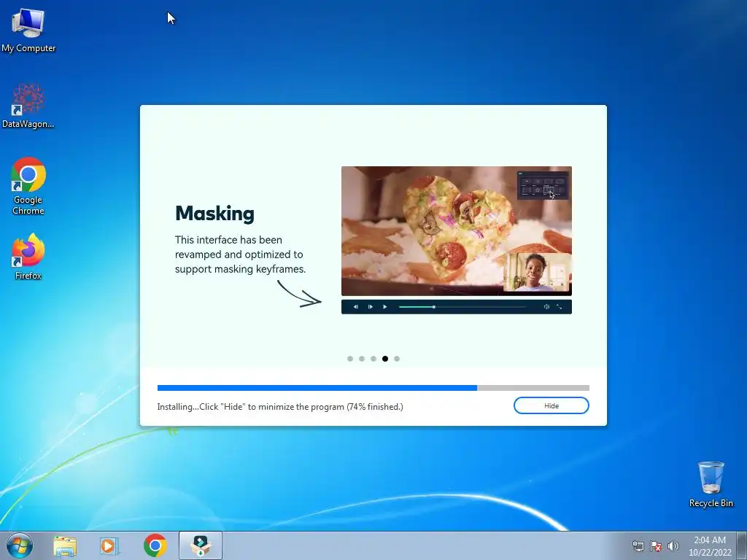Hide the installer window
The height and width of the screenshot is (560, 747).
tap(551, 405)
